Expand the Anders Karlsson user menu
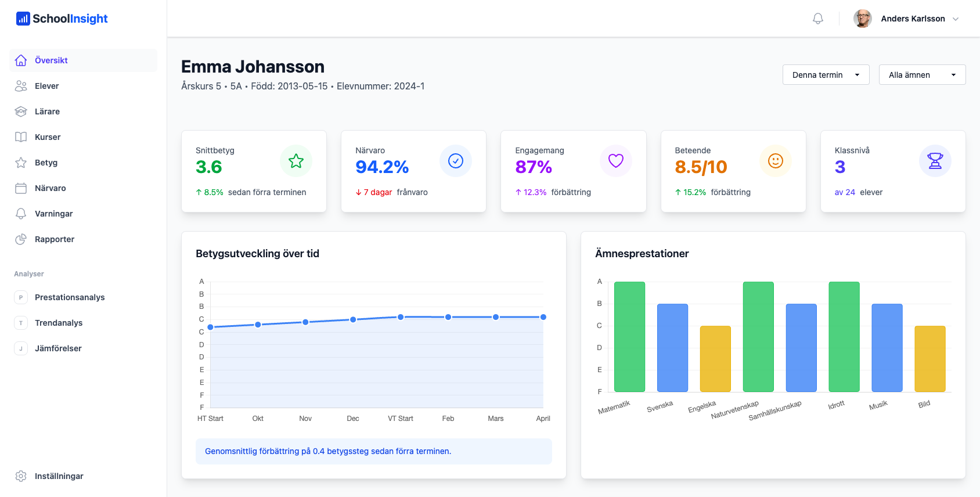980x497 pixels. point(955,19)
